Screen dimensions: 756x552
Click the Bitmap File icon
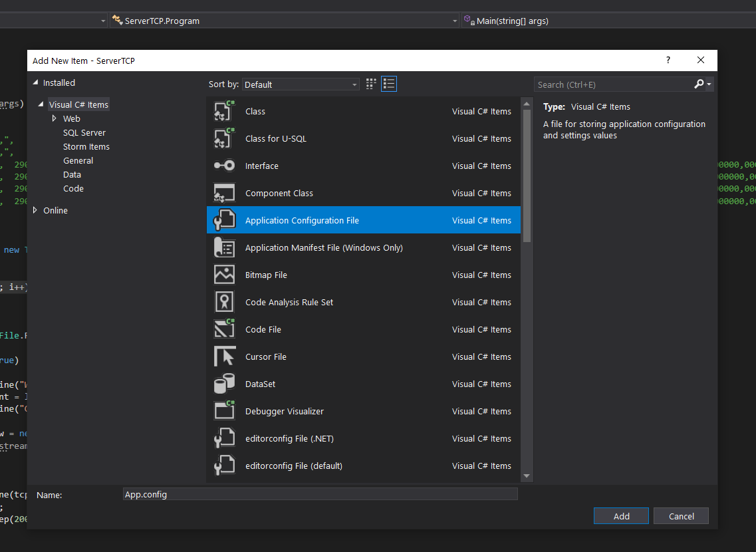tap(224, 275)
